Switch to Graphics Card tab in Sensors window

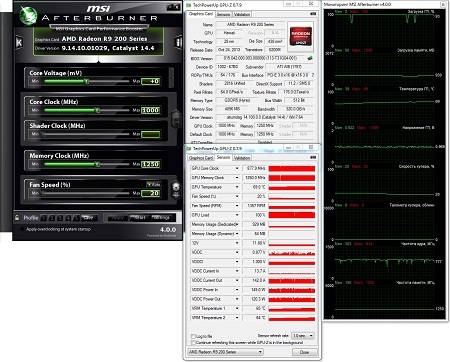click(x=201, y=158)
